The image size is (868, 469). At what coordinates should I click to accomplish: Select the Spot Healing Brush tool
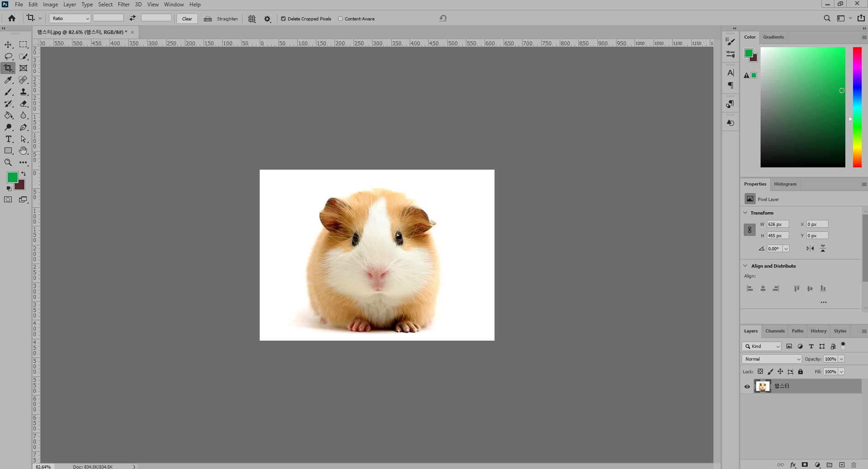point(23,80)
